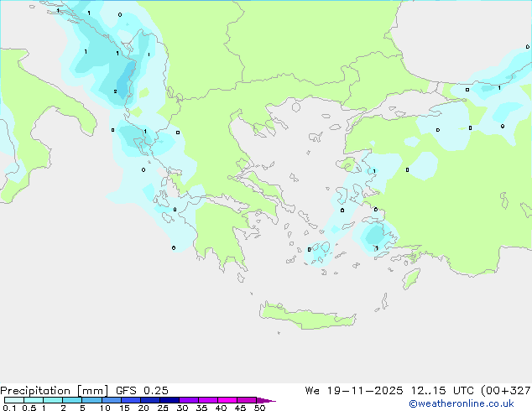Select the legend swatch between 1 and 2
Screen dimensions: 532x411
[53, 400]
